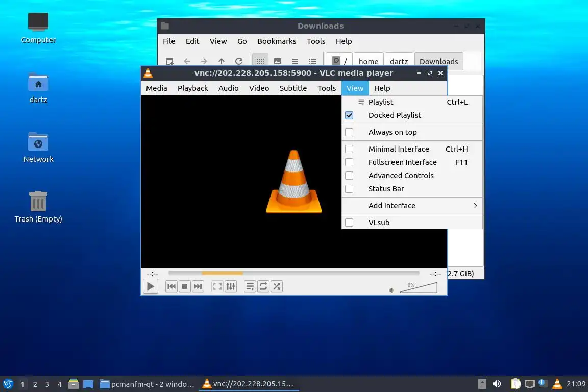The image size is (588, 392).
Task: Stop playback in VLC
Action: pos(184,286)
